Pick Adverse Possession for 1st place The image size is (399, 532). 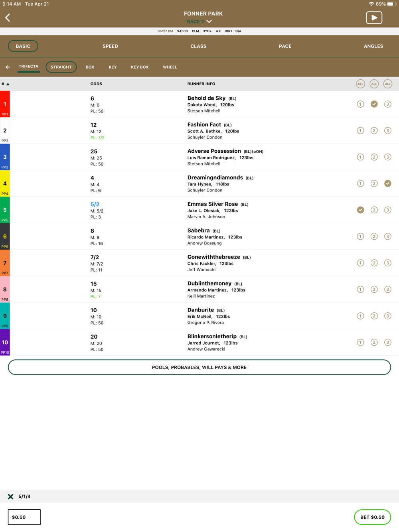click(x=360, y=157)
